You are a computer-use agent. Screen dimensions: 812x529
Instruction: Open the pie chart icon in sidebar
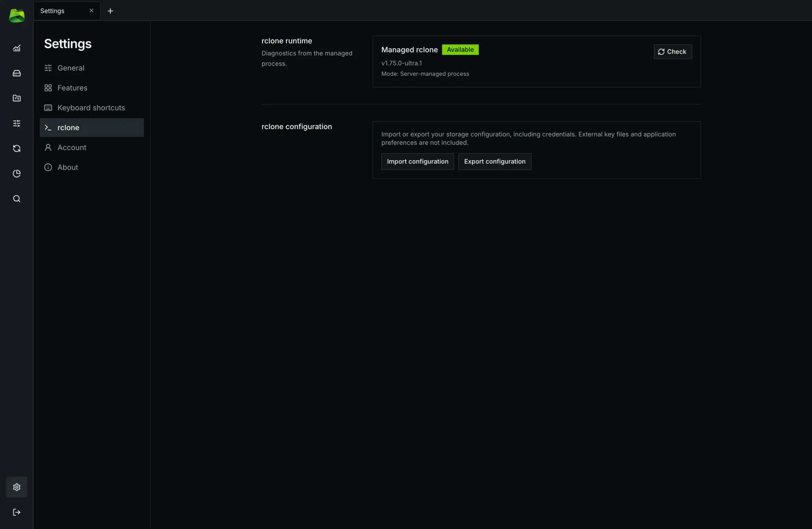17,173
